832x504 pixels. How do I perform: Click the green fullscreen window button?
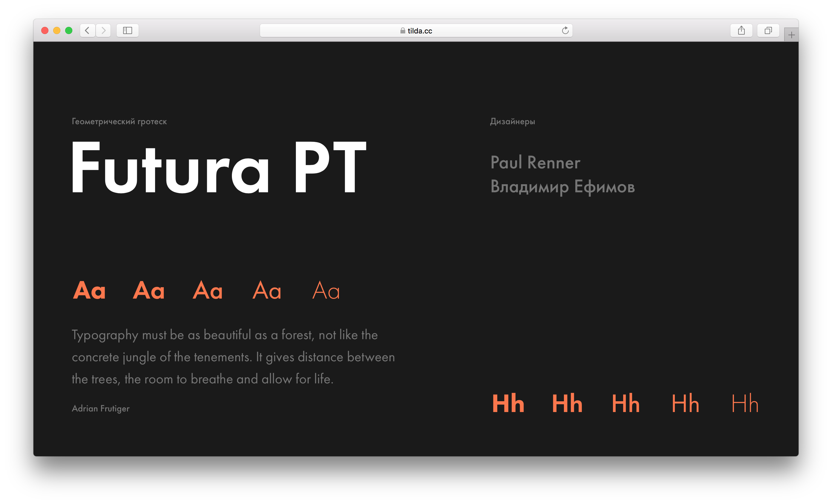68,31
